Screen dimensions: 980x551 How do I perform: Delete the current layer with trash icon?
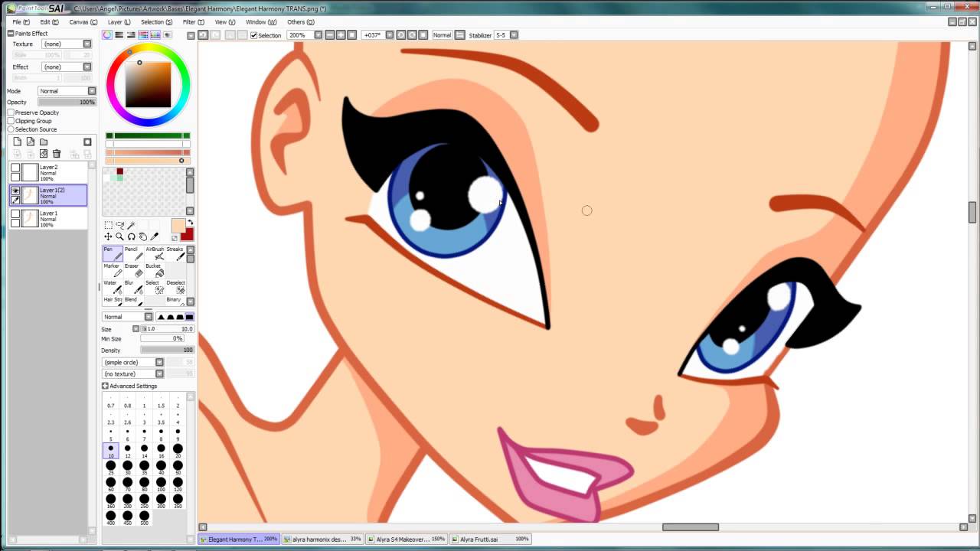click(57, 154)
